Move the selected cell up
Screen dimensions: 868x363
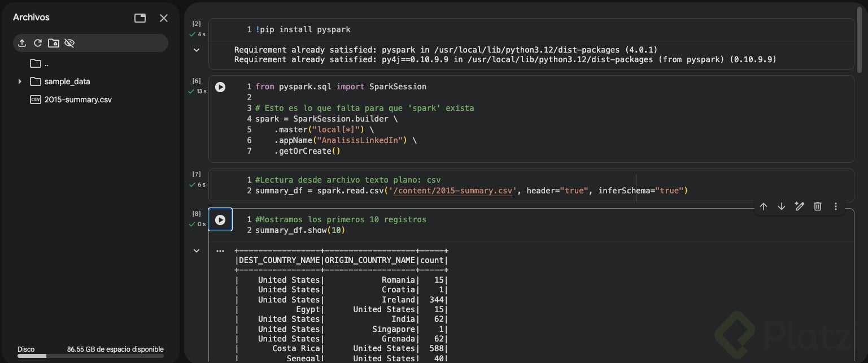764,206
